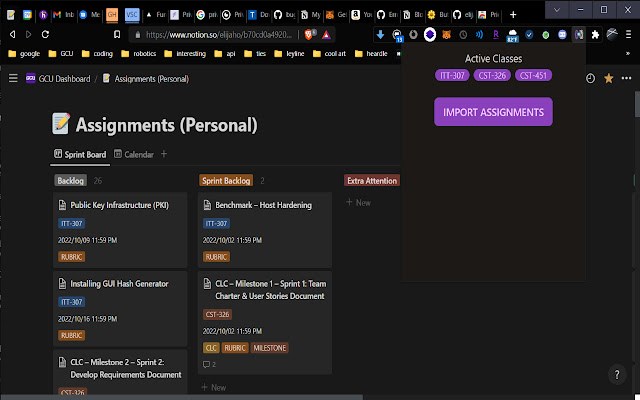Open the Notion sidebar hamburger menu
The width and height of the screenshot is (640, 400).
pyautogui.click(x=13, y=78)
